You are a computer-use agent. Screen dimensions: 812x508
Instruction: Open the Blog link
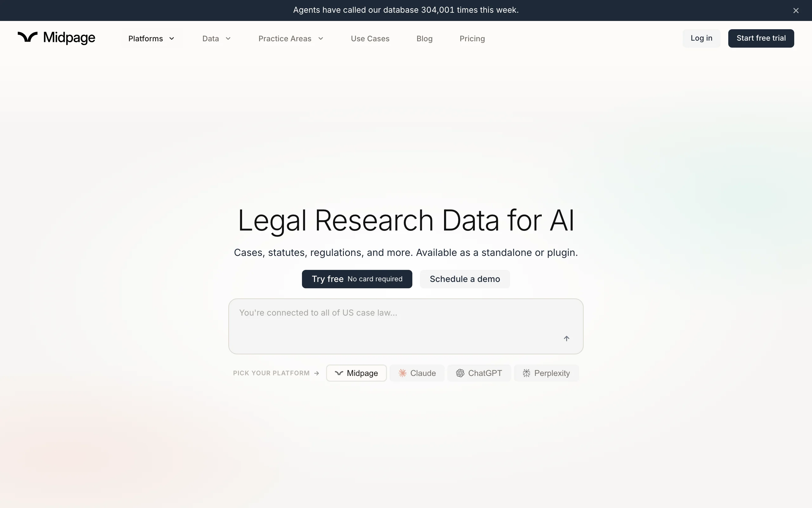point(424,39)
